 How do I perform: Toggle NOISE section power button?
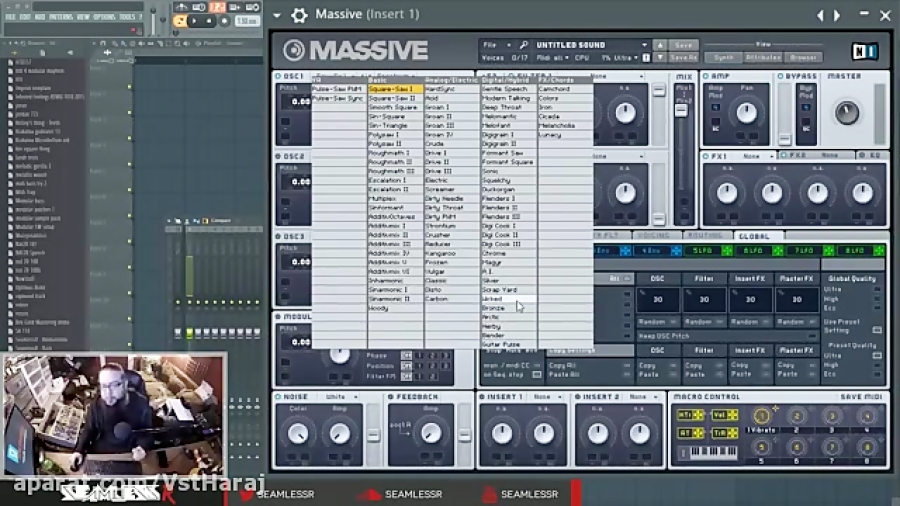tap(278, 397)
